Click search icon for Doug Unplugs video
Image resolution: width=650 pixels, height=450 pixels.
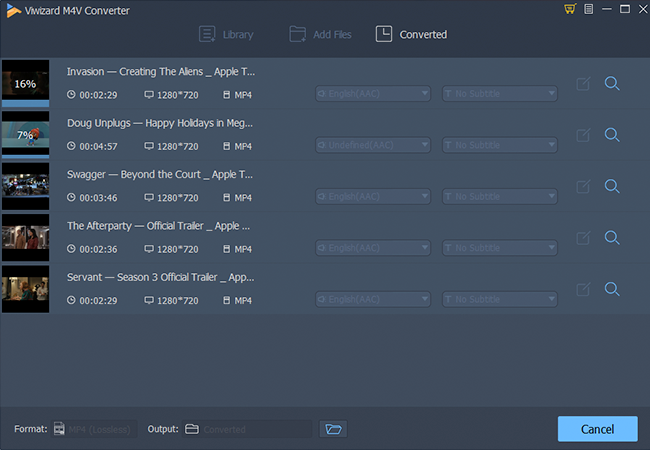pyautogui.click(x=612, y=135)
